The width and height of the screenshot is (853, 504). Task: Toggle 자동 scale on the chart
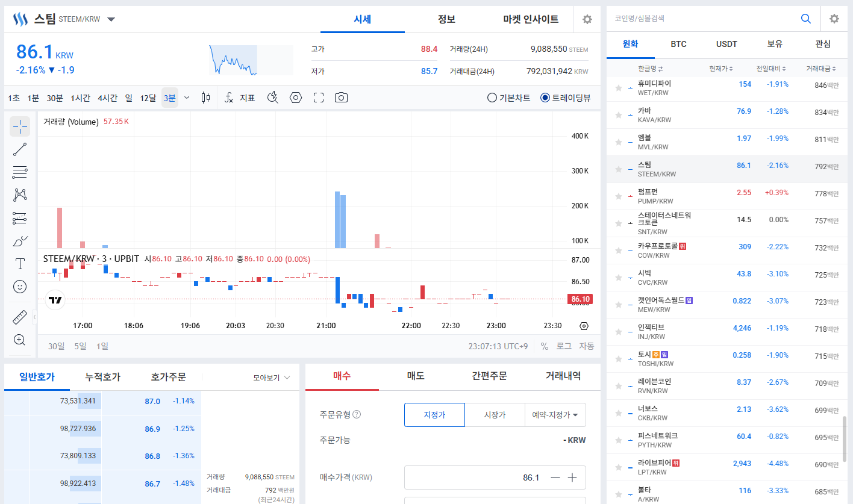[x=587, y=346]
